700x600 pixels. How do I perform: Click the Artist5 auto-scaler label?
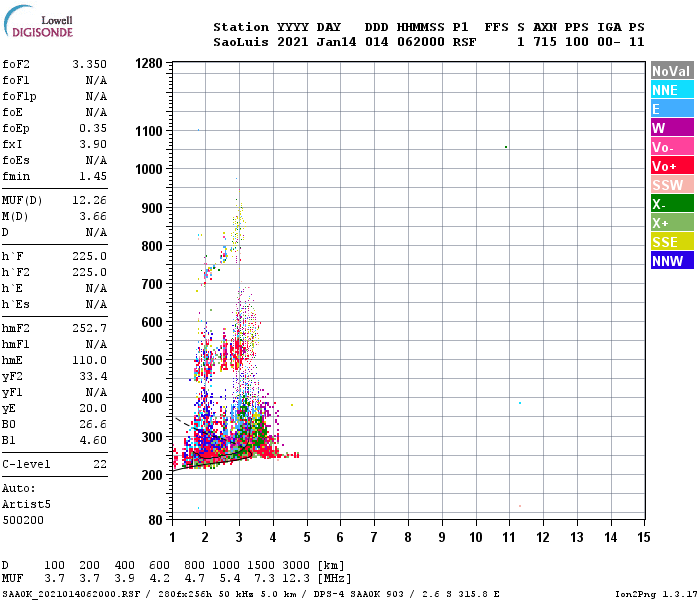(x=26, y=504)
